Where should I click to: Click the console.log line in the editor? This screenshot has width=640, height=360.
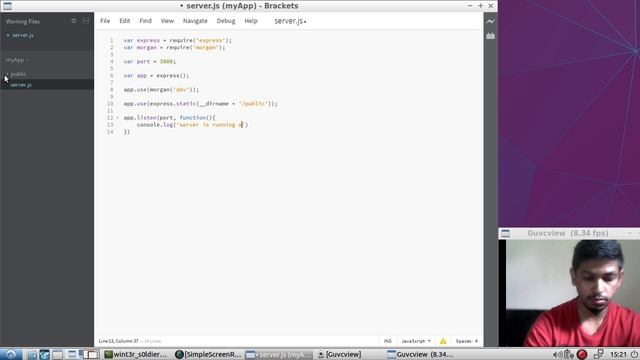coord(192,125)
